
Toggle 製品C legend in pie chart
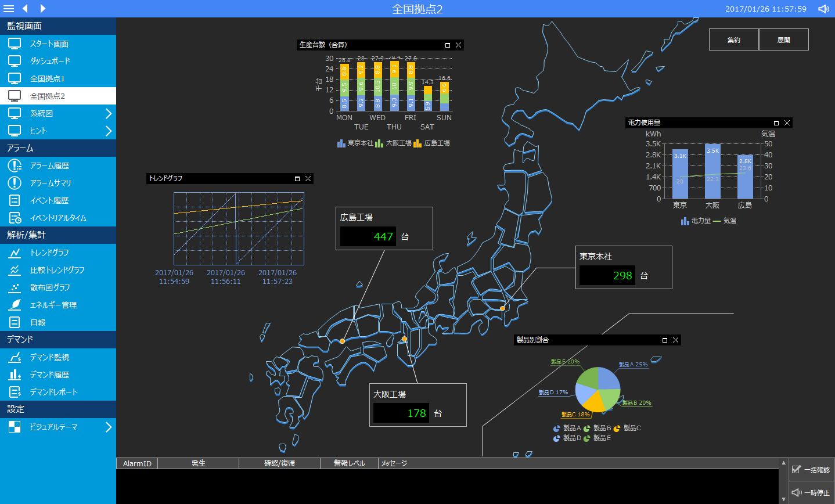coord(627,429)
